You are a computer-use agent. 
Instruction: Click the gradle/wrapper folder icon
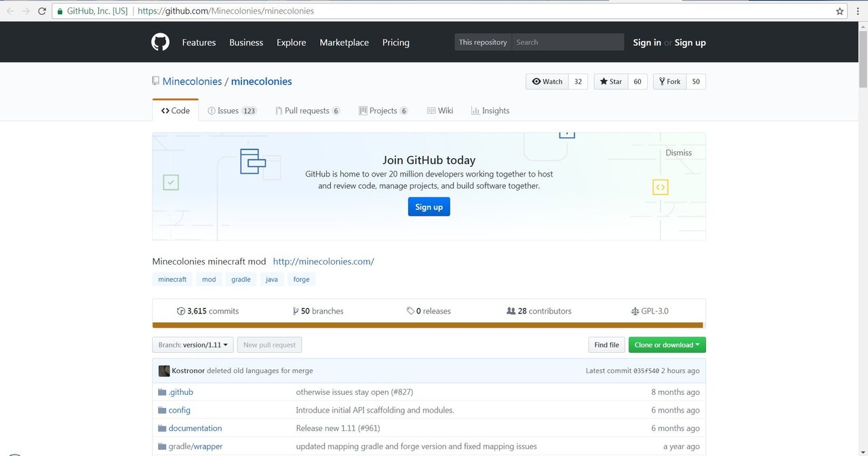coord(162,446)
